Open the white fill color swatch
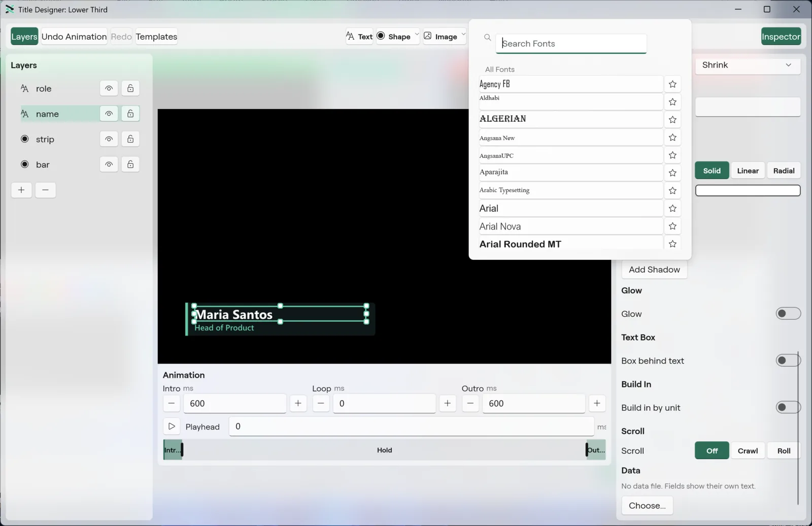The image size is (812, 526). click(748, 190)
